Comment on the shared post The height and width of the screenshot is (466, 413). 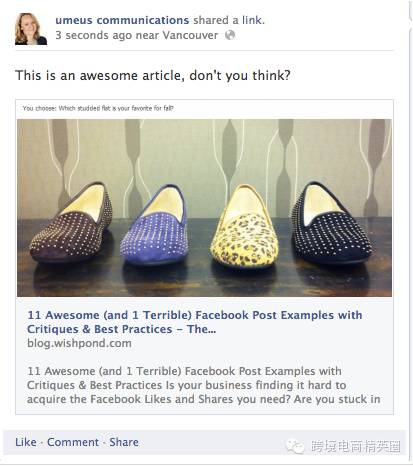(73, 442)
